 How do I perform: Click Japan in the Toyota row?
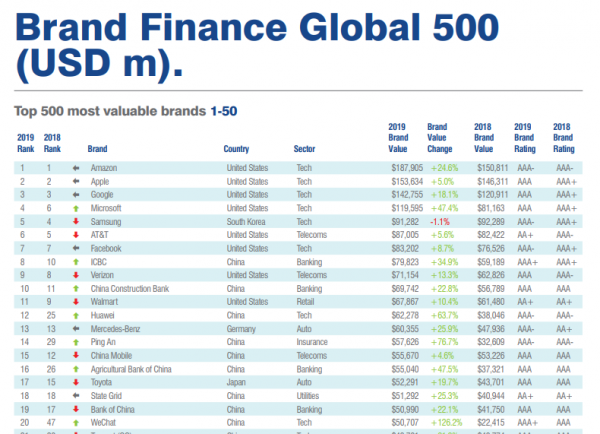pos(236,382)
